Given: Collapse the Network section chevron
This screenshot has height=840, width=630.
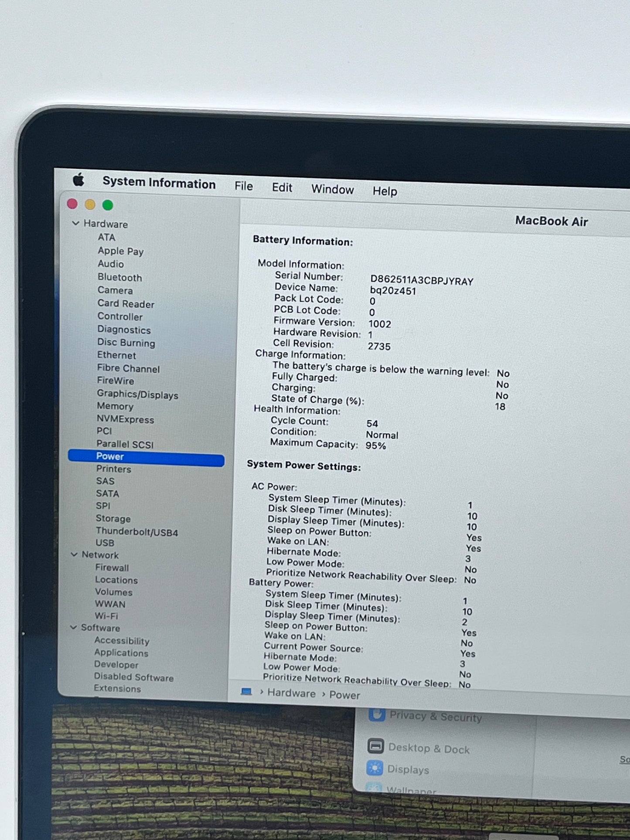Looking at the screenshot, I should (x=74, y=554).
